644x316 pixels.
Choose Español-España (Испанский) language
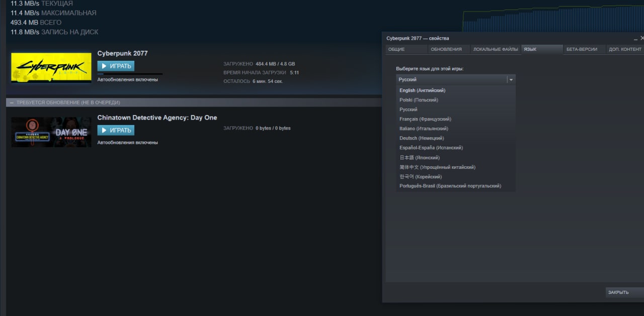click(456, 148)
